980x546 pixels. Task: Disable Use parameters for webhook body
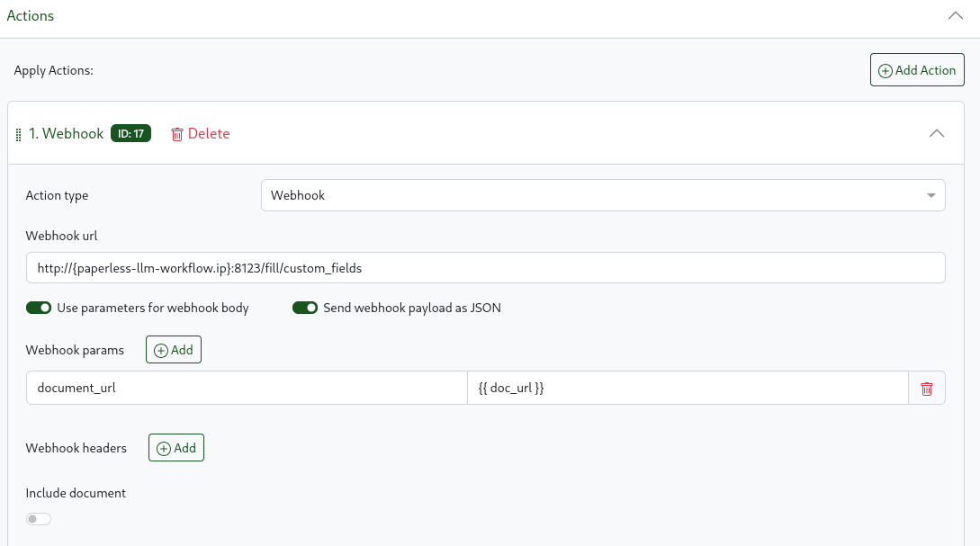pyautogui.click(x=39, y=307)
